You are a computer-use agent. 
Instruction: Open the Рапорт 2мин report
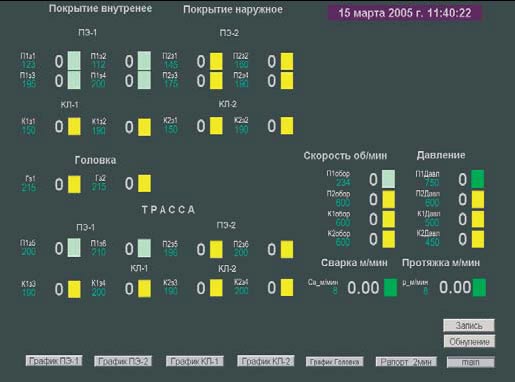pos(406,362)
